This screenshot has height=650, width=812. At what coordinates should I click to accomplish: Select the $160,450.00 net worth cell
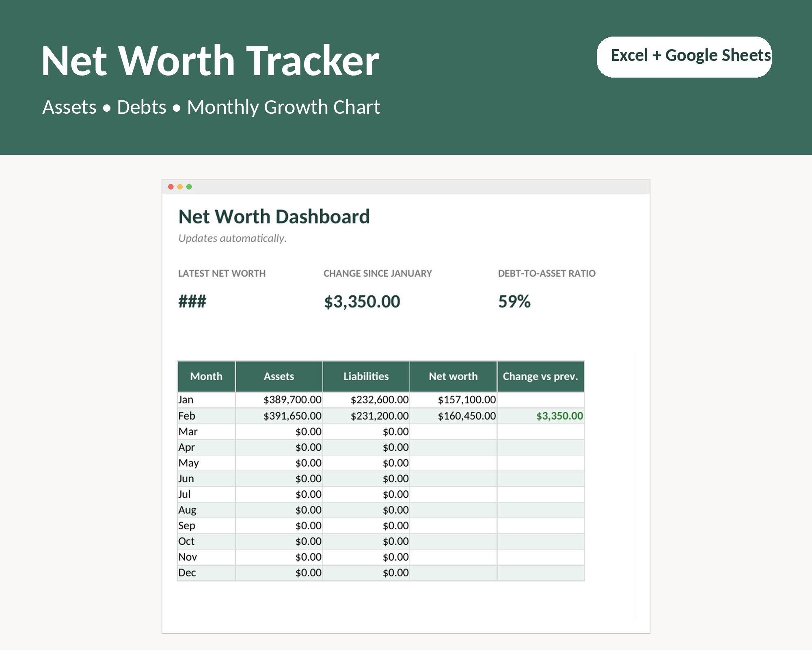(x=454, y=416)
